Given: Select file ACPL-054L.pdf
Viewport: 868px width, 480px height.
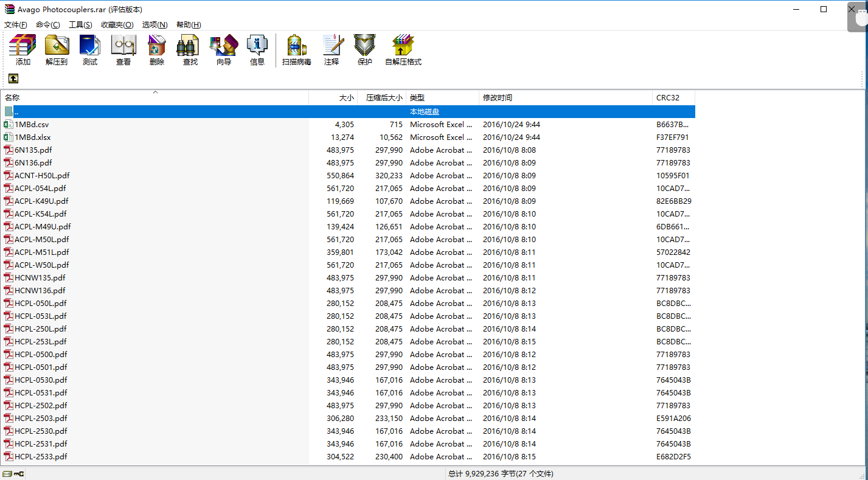Looking at the screenshot, I should 40,188.
